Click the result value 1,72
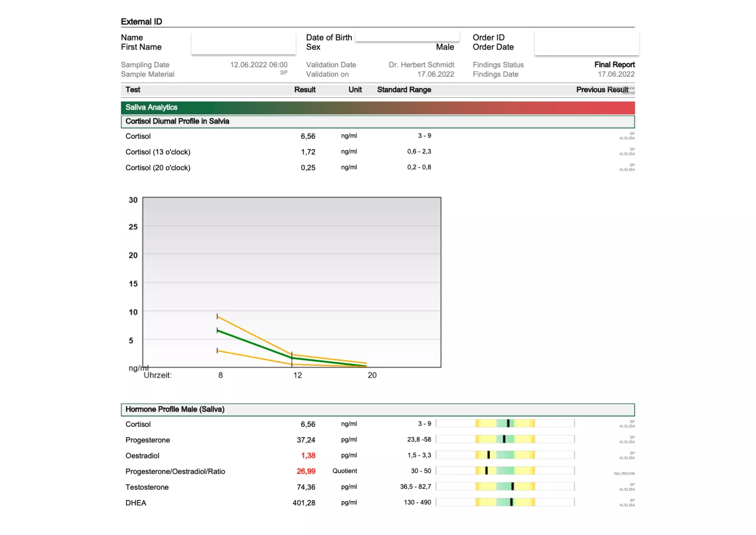The width and height of the screenshot is (756, 535). pyautogui.click(x=308, y=152)
